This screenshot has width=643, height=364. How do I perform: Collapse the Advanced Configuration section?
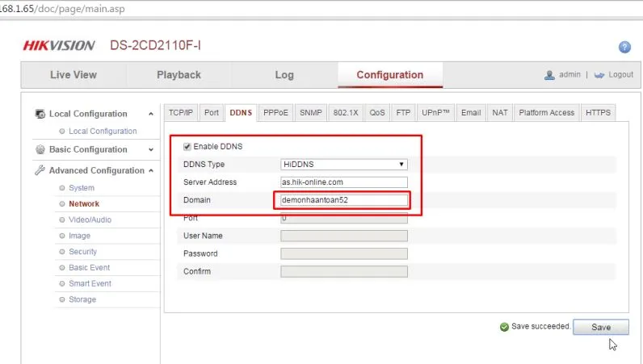tap(151, 170)
